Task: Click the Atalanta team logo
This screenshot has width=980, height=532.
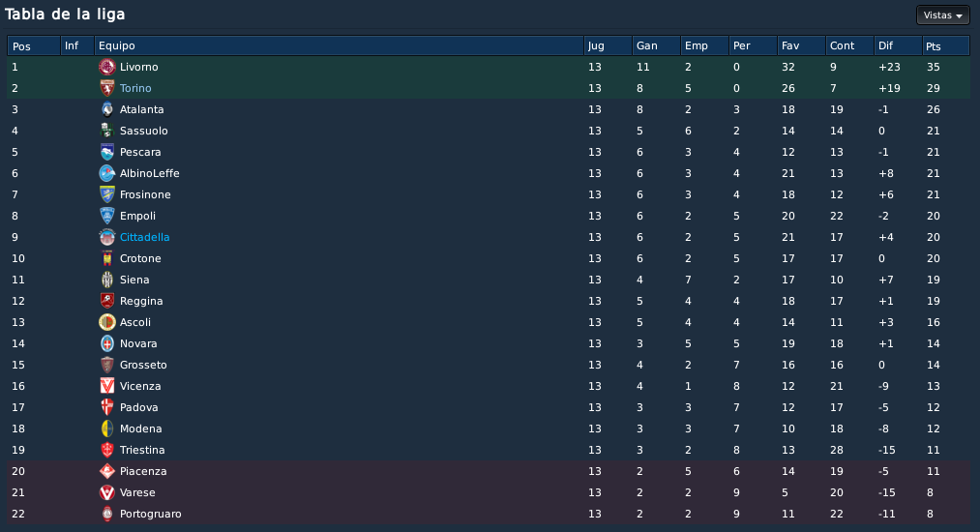Action: coord(107,109)
